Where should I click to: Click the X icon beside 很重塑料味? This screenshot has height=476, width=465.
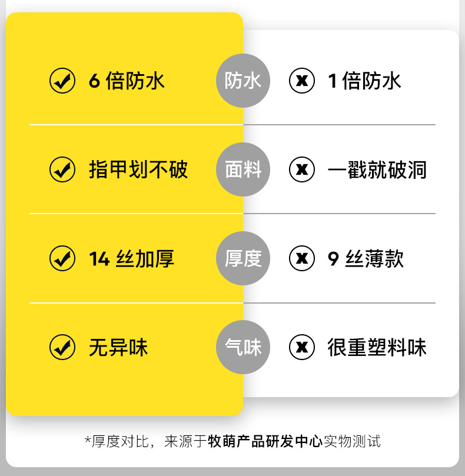[x=302, y=347]
